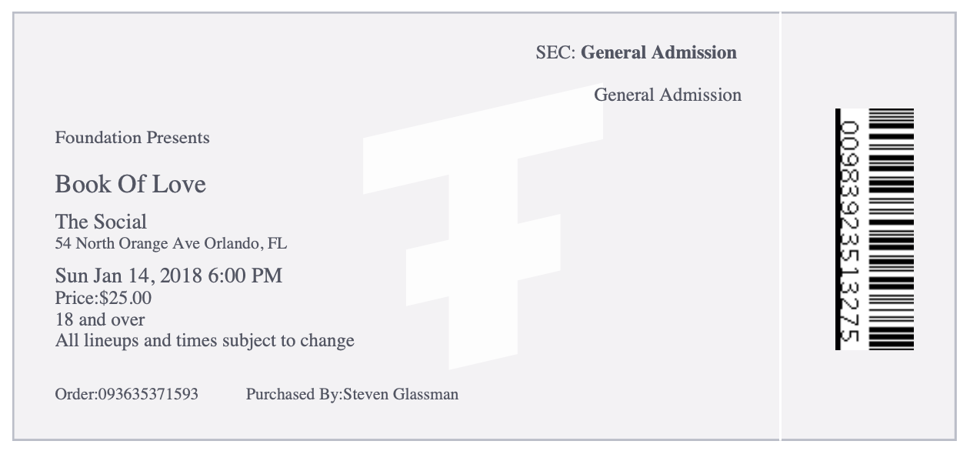Click Purchased By:Steven Glassman text

coord(352,394)
